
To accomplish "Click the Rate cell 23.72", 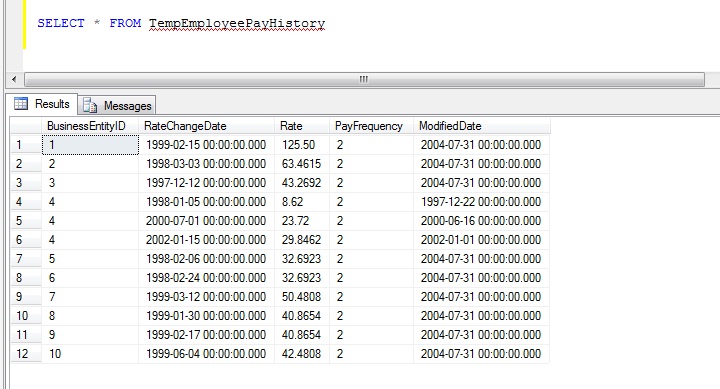I will point(302,221).
